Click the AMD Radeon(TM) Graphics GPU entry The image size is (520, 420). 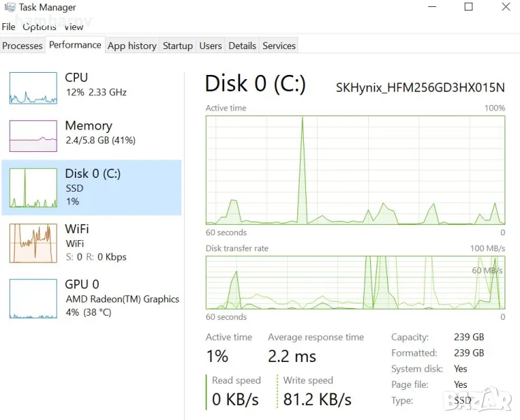[x=122, y=299]
